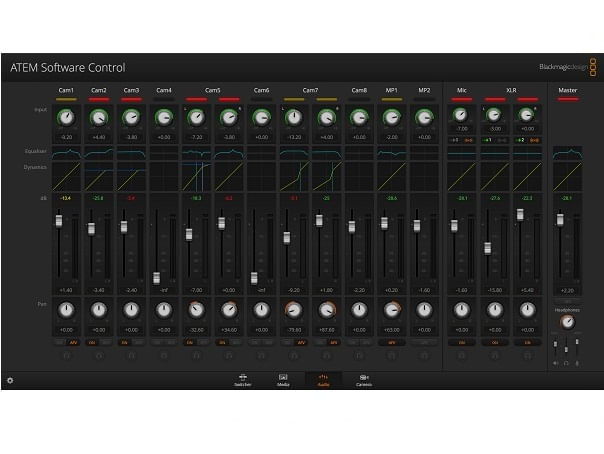Click the Cam2 input value +4.40 field
This screenshot has width=604, height=454.
[x=99, y=137]
